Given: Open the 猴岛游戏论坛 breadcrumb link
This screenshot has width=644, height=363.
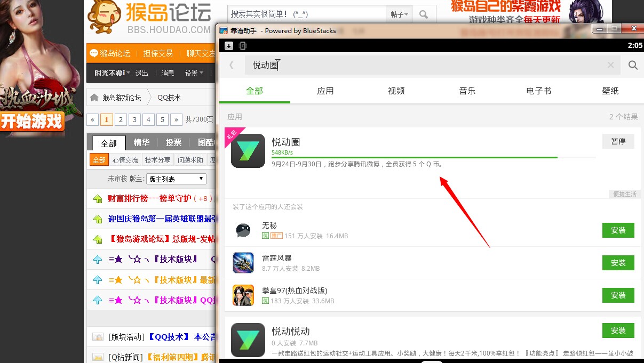Looking at the screenshot, I should [x=122, y=98].
